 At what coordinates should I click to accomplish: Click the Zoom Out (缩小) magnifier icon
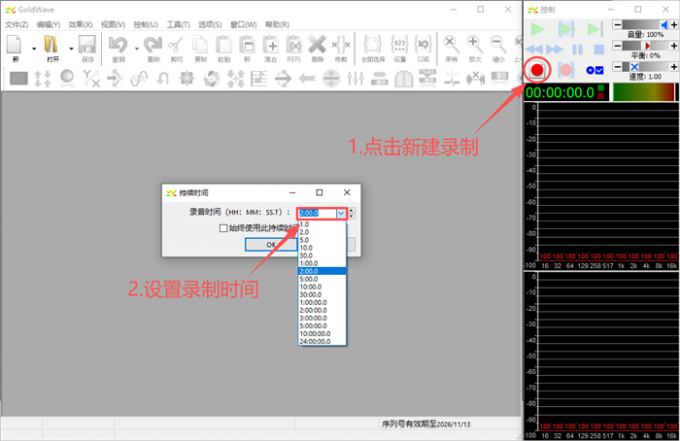point(498,45)
